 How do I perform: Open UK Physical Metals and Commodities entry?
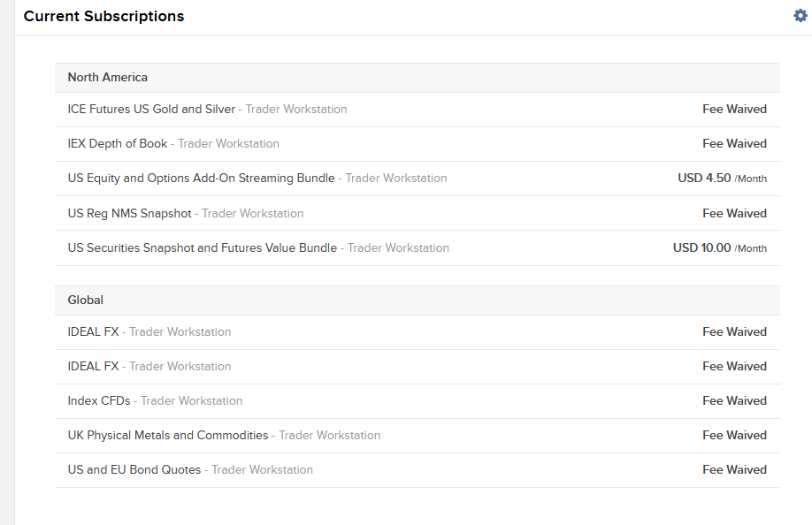tap(417, 436)
